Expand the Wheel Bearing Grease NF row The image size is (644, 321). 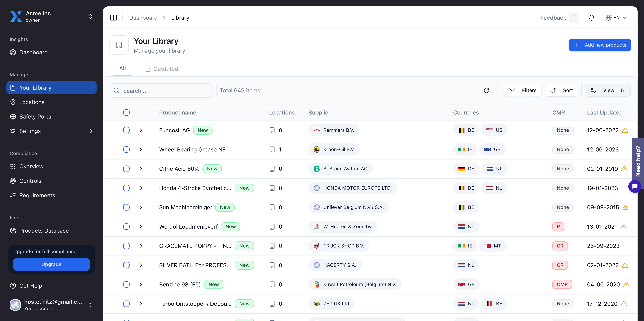click(140, 149)
